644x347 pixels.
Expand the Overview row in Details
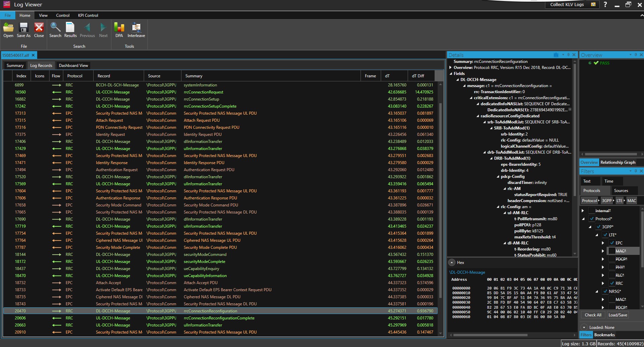pyautogui.click(x=450, y=68)
